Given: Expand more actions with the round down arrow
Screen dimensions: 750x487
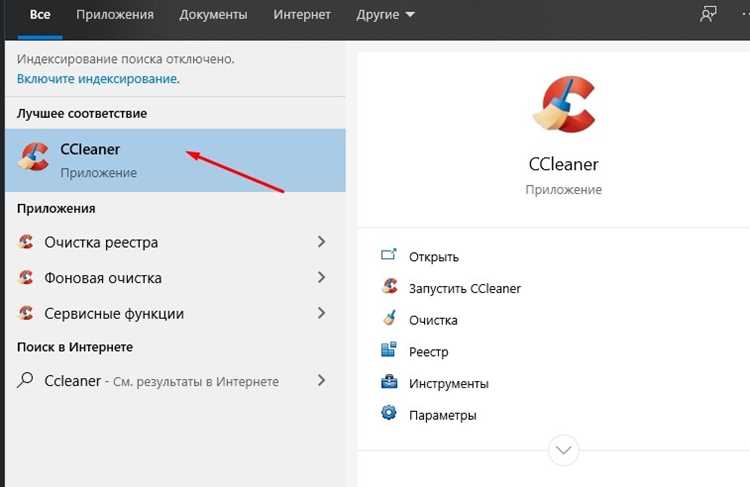Looking at the screenshot, I should tap(563, 450).
